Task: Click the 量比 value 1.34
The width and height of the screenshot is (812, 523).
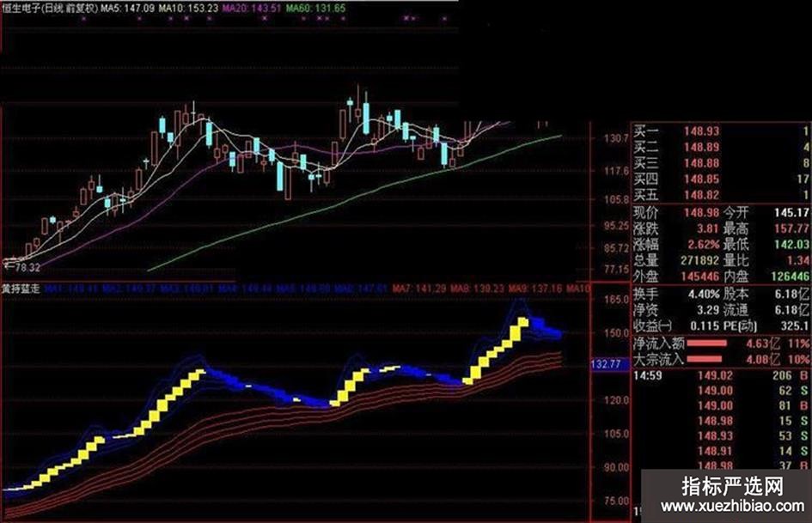Action: tap(798, 260)
